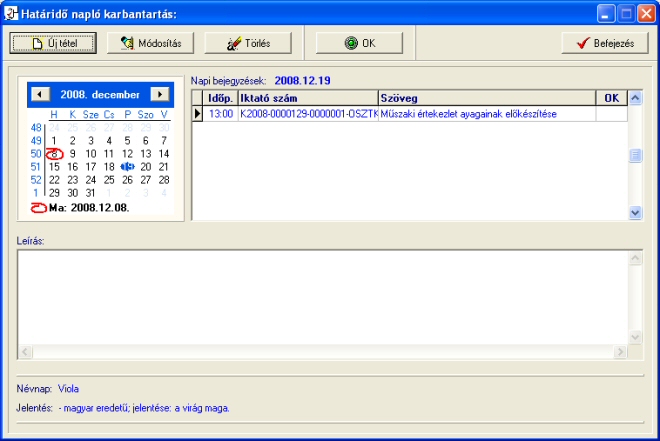Click Leírás box scroll up arrow
This screenshot has width=660, height=441.
click(x=635, y=258)
